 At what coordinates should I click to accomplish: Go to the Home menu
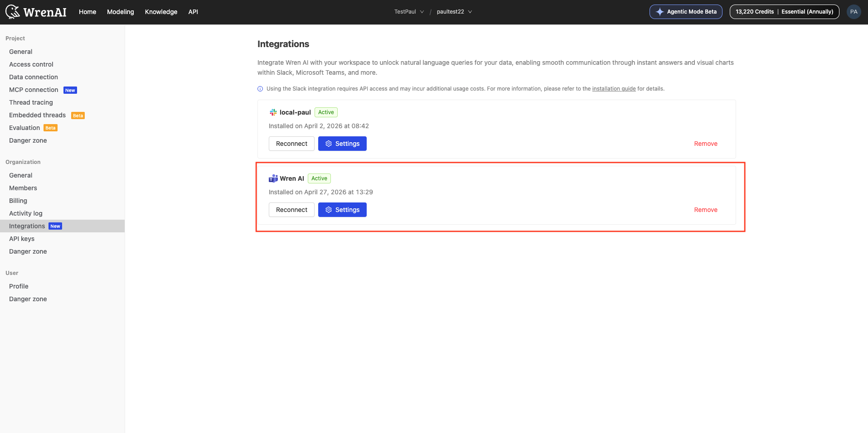87,12
